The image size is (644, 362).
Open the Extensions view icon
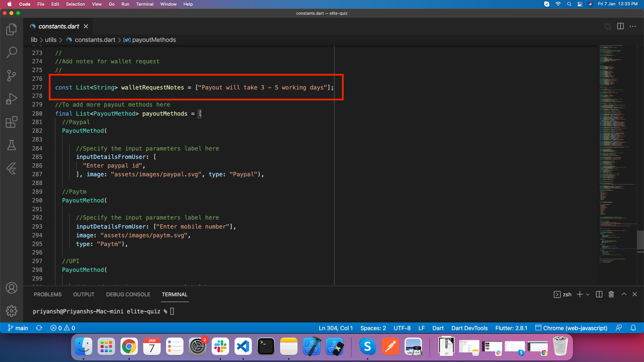[x=11, y=122]
